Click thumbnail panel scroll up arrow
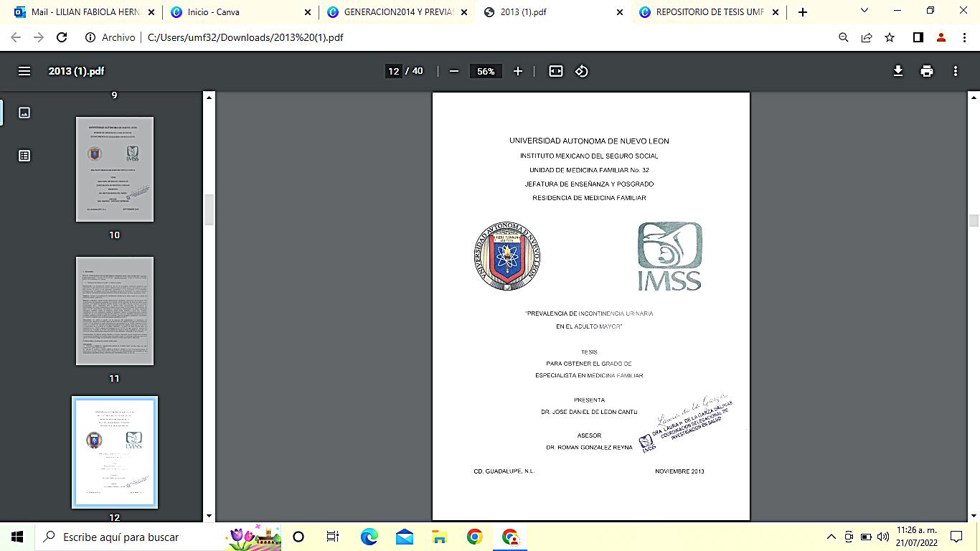Screen dimensions: 980x551 pyautogui.click(x=209, y=97)
